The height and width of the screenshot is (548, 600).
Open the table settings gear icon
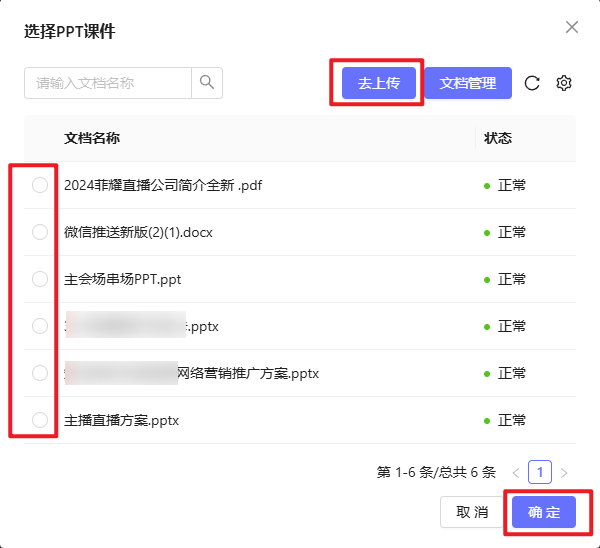coord(564,83)
